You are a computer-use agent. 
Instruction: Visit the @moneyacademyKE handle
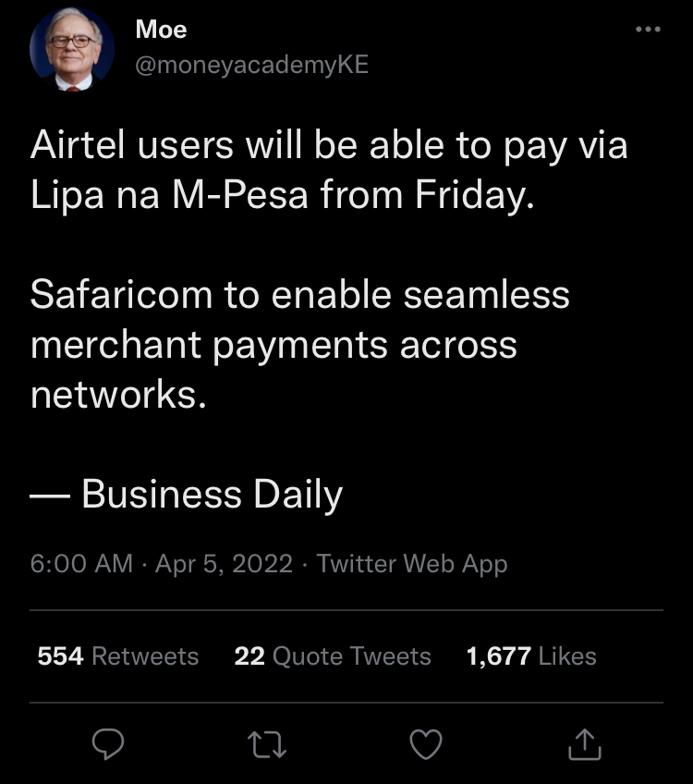tap(252, 65)
